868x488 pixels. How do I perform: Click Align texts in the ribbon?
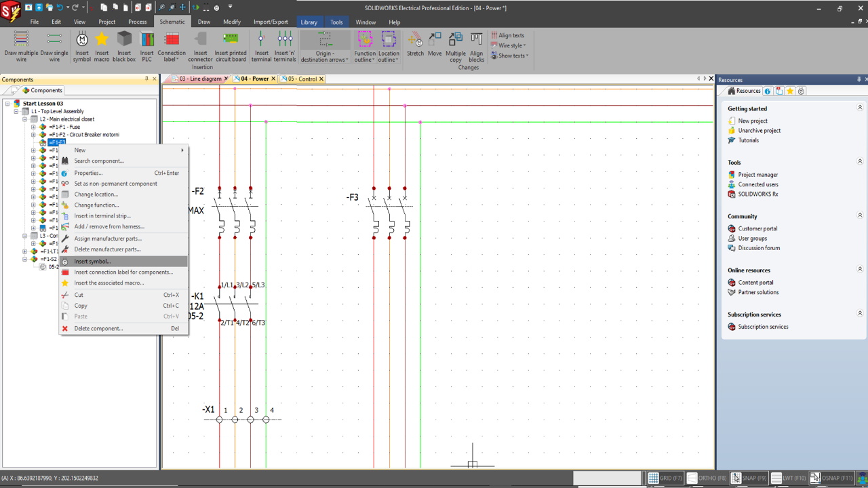click(507, 35)
